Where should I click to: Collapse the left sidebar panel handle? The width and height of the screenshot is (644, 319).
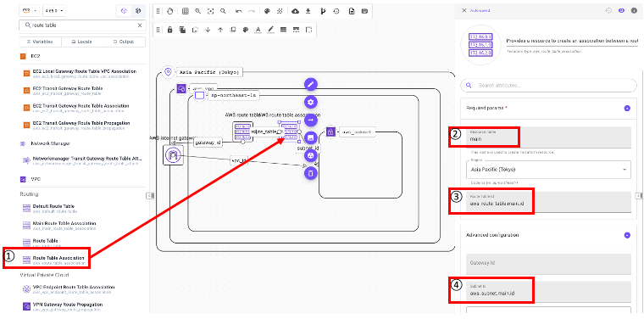point(149,195)
